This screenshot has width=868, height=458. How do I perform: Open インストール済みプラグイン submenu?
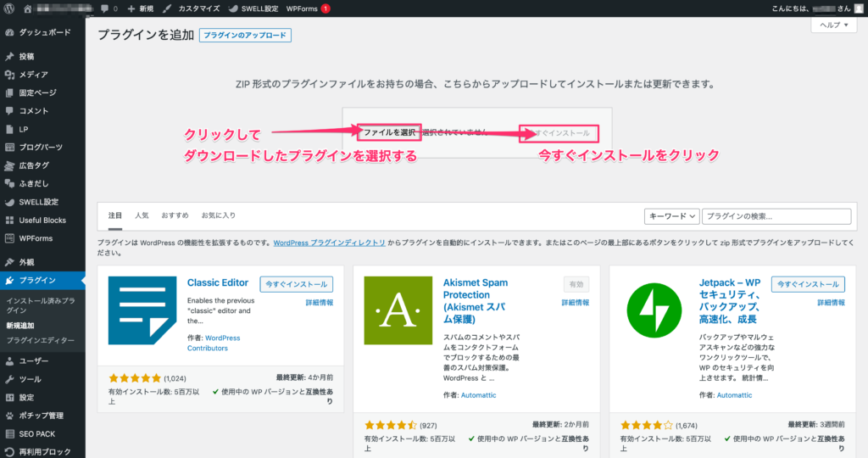click(x=41, y=305)
